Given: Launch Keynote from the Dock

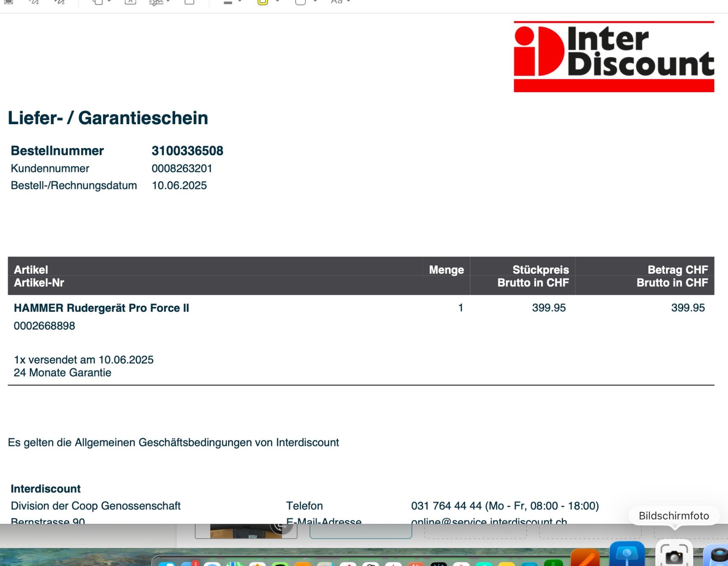Looking at the screenshot, I should coord(627,554).
